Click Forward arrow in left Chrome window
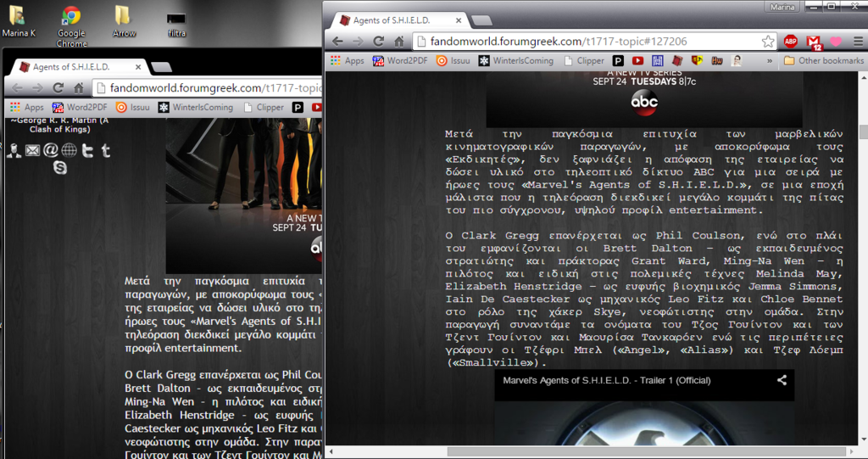The height and width of the screenshot is (459, 868). pyautogui.click(x=37, y=88)
